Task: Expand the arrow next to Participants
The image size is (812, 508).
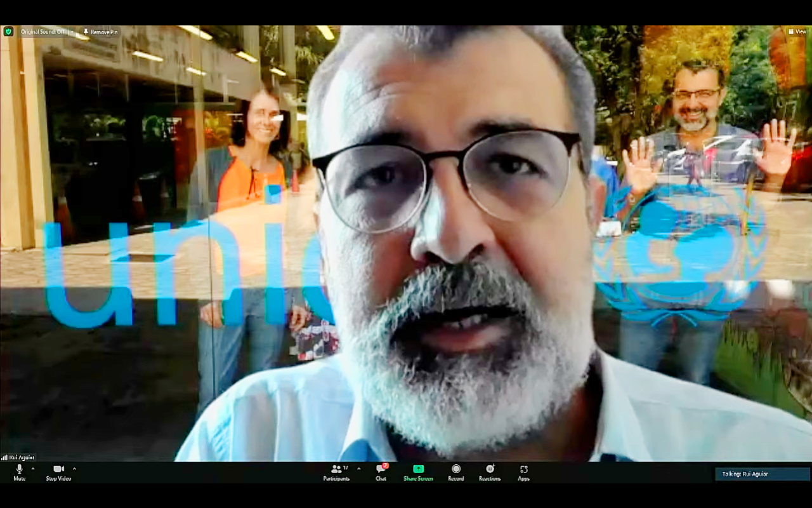Action: tap(359, 469)
